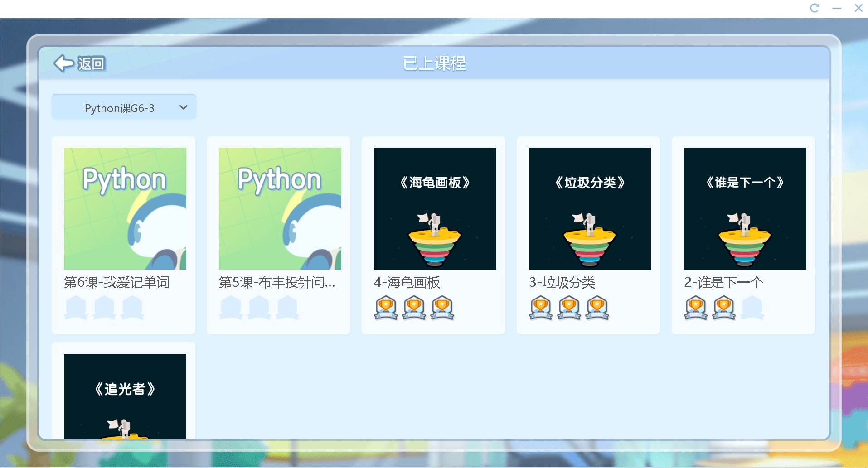Click third empty badge under 第6课-我爱记单词
868x468 pixels.
point(132,308)
